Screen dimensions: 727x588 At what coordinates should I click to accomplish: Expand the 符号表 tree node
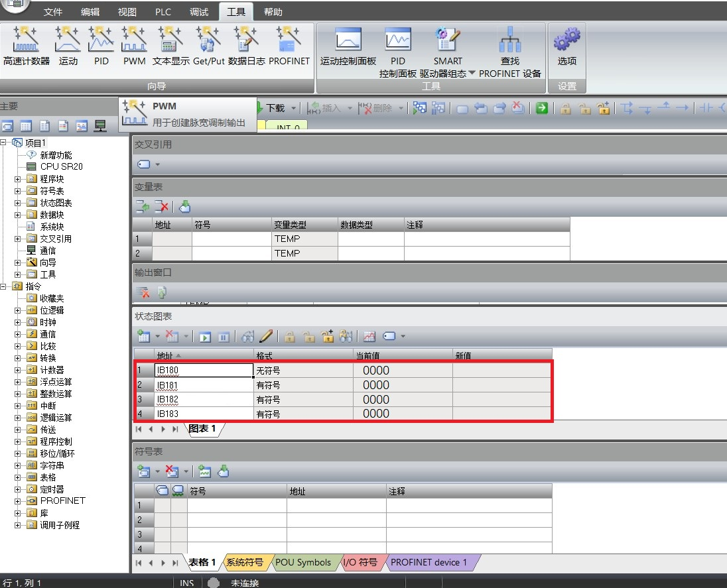(x=17, y=191)
